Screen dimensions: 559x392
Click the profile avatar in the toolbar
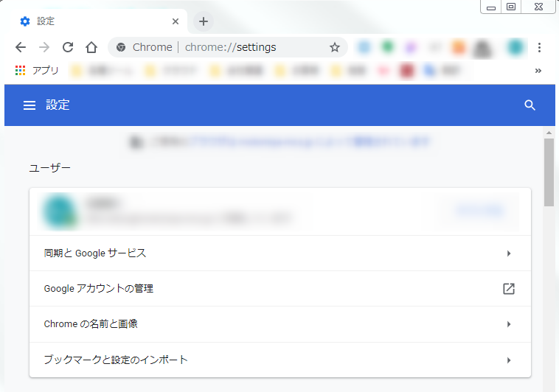click(x=515, y=47)
